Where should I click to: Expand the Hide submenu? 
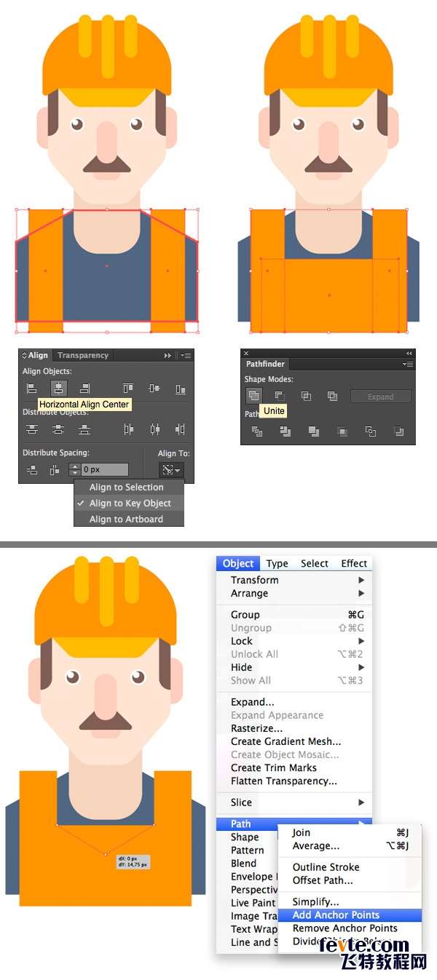pyautogui.click(x=294, y=667)
